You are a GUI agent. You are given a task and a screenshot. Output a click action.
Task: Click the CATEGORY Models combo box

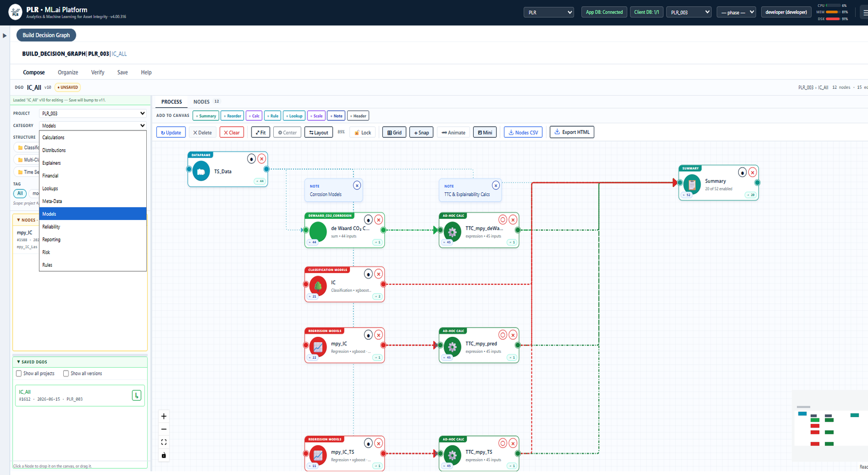click(93, 126)
